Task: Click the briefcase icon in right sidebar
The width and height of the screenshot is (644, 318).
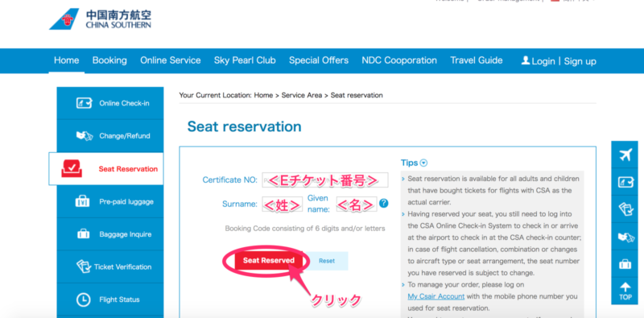Action: coord(625,263)
